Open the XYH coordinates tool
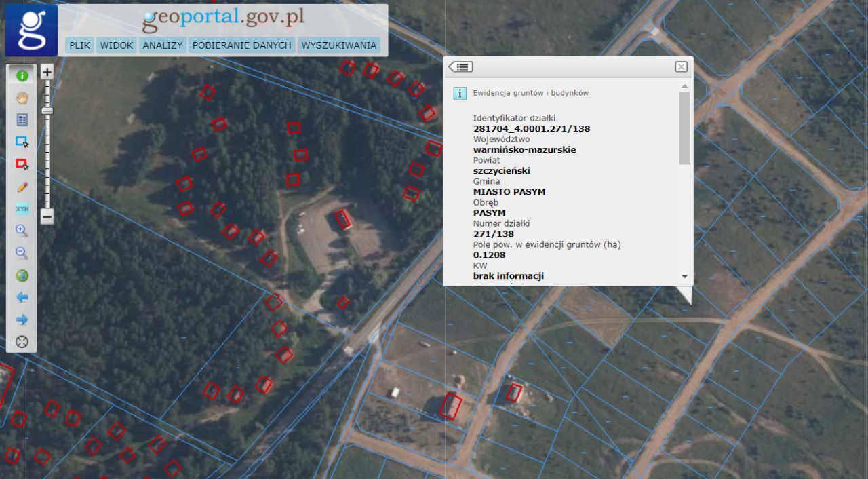This screenshot has width=868, height=479. [x=22, y=209]
